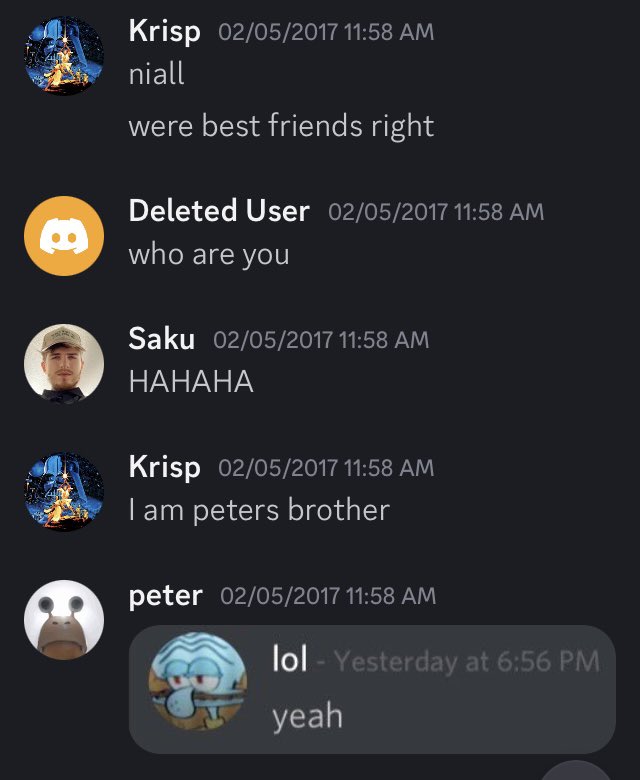The image size is (640, 780).
Task: Open peter's snail avatar profile
Action: (64, 620)
